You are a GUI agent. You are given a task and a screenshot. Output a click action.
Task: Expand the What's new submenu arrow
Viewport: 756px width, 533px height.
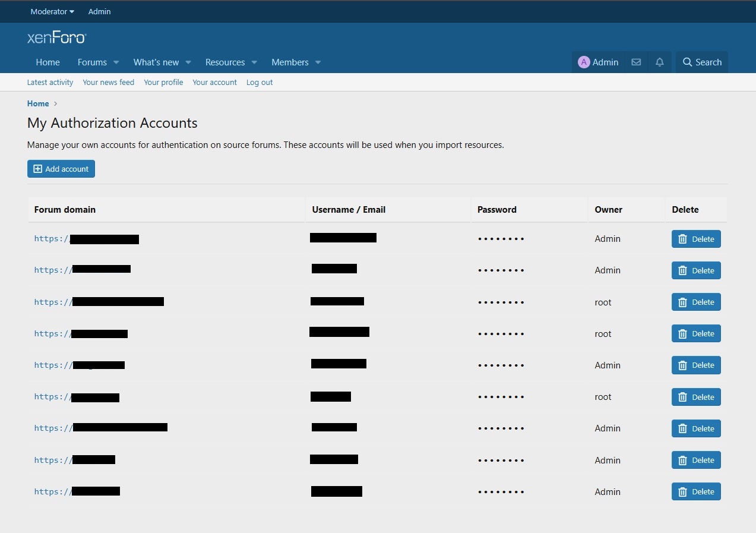click(x=188, y=62)
